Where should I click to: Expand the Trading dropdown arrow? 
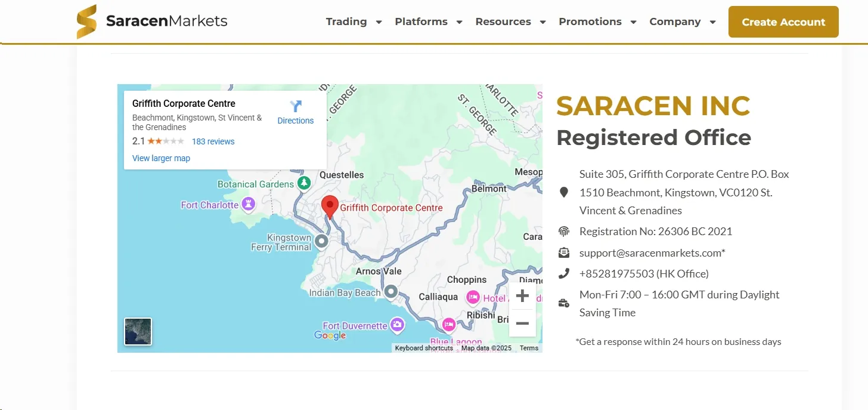pos(379,22)
